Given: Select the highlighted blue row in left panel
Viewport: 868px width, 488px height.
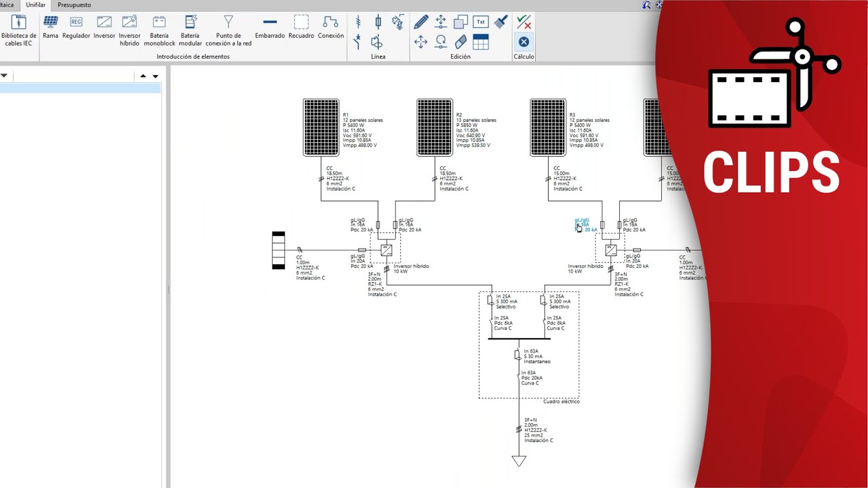Looking at the screenshot, I should point(80,88).
